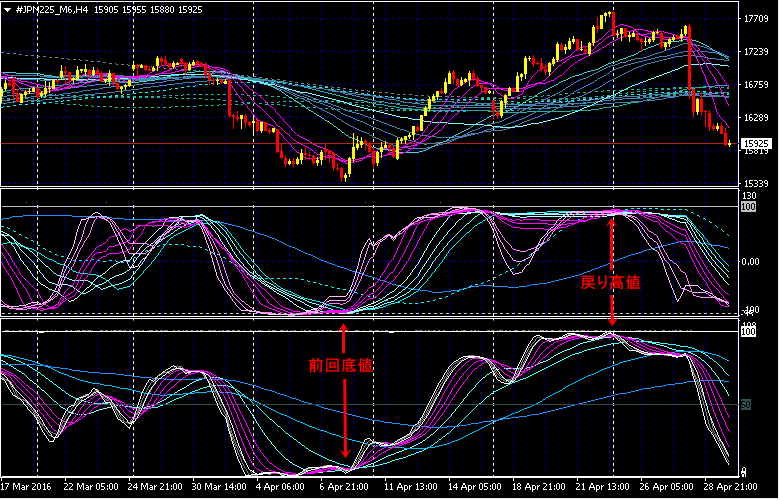Screen dimensions: 780x500
Task: Click the 26 Apr 05:00 time label
Action: click(x=666, y=486)
